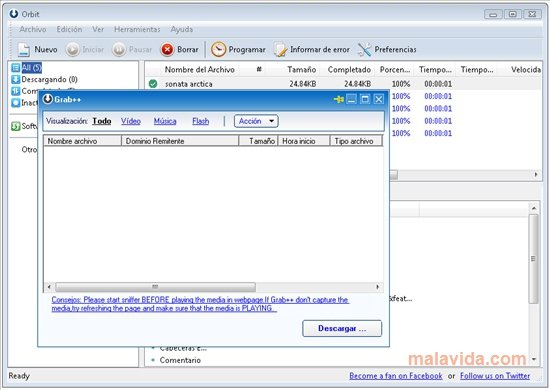Open the Programar scheduler clock icon
The image size is (550, 390).
(218, 49)
